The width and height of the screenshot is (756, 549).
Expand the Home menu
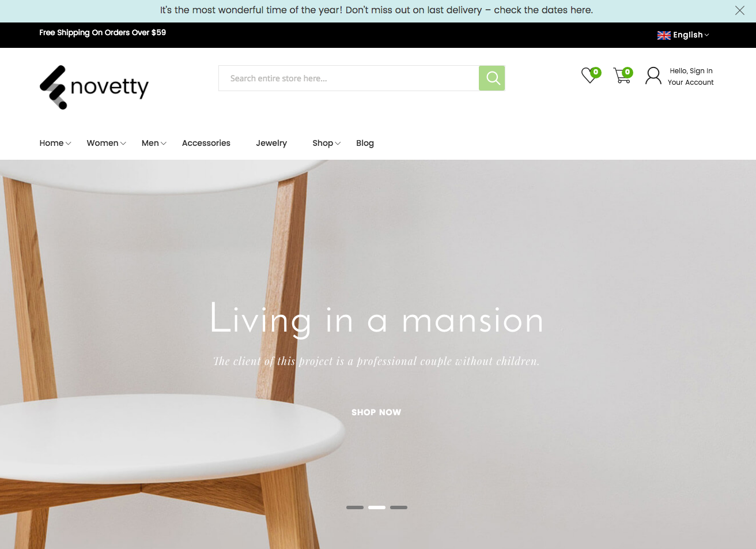55,143
